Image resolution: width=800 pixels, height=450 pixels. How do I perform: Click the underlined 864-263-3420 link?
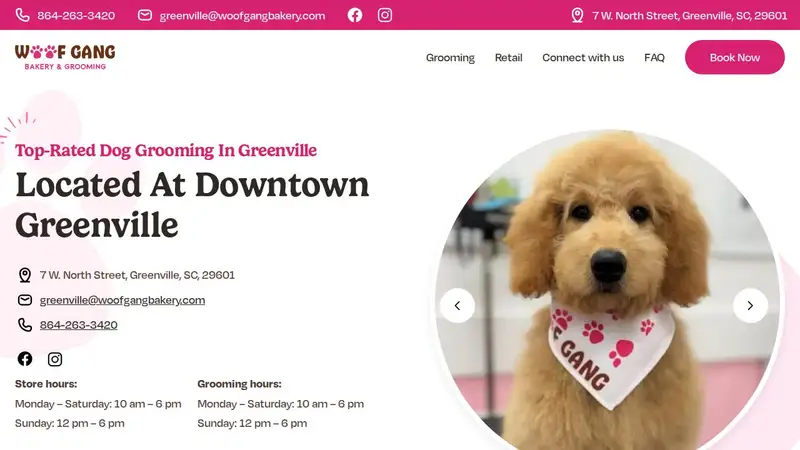click(79, 325)
